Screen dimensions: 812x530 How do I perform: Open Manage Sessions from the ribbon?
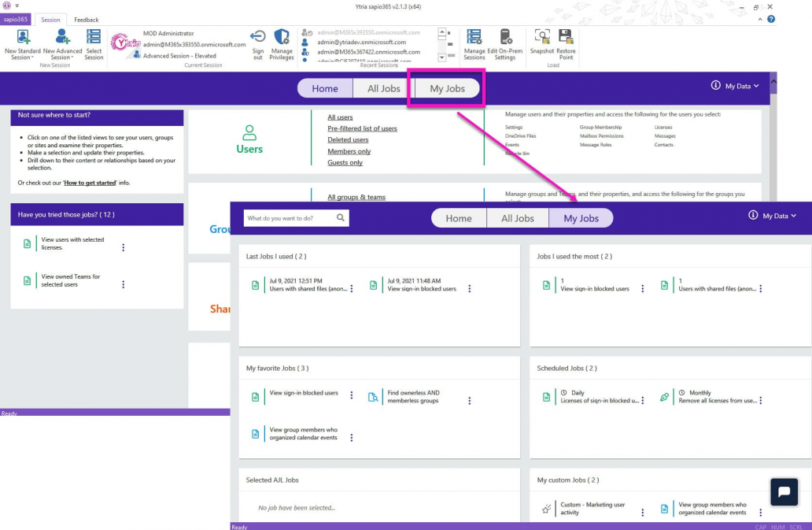pyautogui.click(x=474, y=45)
